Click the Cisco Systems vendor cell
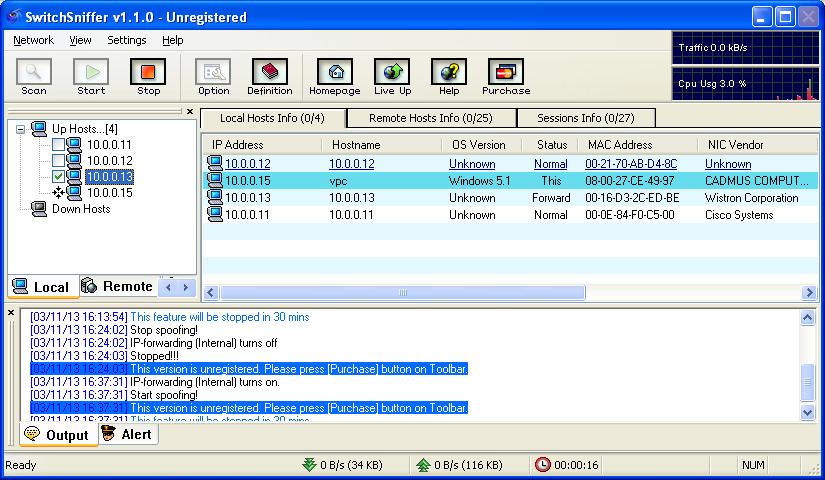The height and width of the screenshot is (480, 825). coord(739,215)
